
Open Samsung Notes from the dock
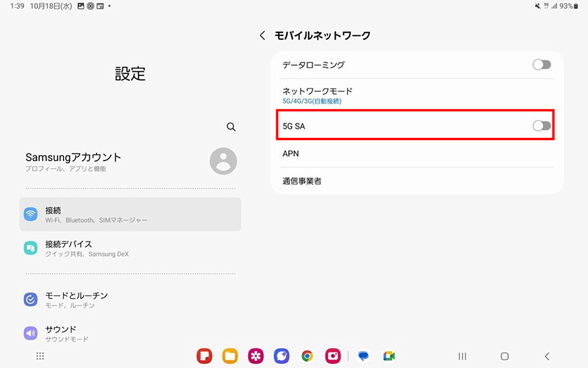[x=204, y=356]
